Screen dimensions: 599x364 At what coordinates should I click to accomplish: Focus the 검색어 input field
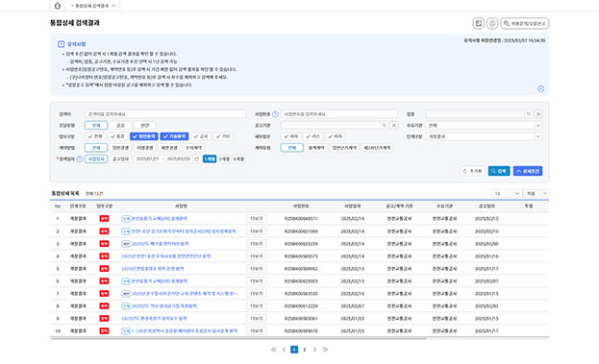tap(165, 114)
